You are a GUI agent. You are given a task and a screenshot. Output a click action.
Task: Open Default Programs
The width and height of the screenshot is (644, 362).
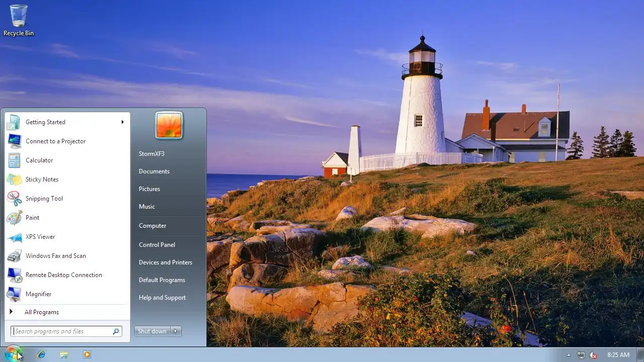click(162, 280)
